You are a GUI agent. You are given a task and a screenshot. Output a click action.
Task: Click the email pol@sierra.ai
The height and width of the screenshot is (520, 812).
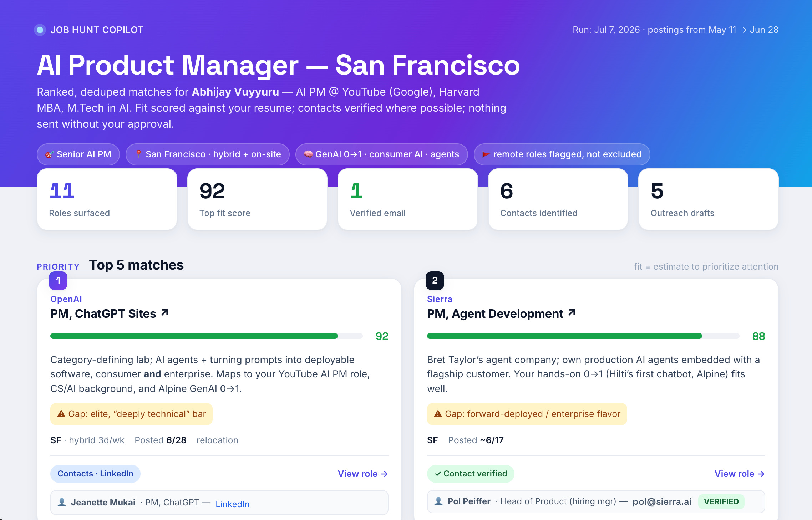point(662,501)
